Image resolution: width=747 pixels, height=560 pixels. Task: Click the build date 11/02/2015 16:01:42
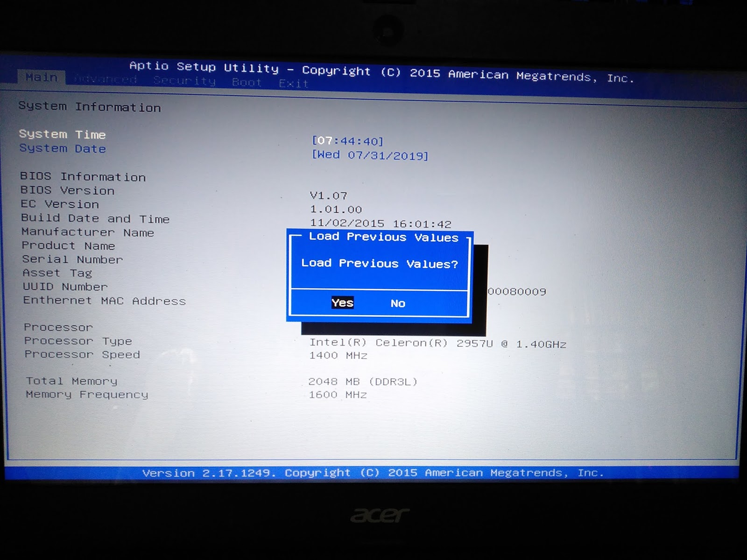coord(381,224)
